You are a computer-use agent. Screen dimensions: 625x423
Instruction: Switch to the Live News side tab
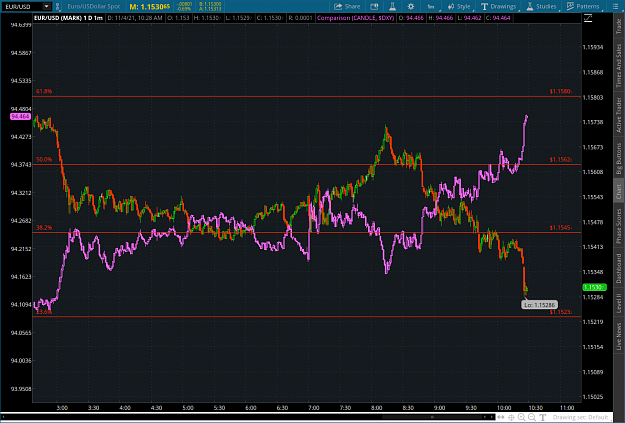619,336
